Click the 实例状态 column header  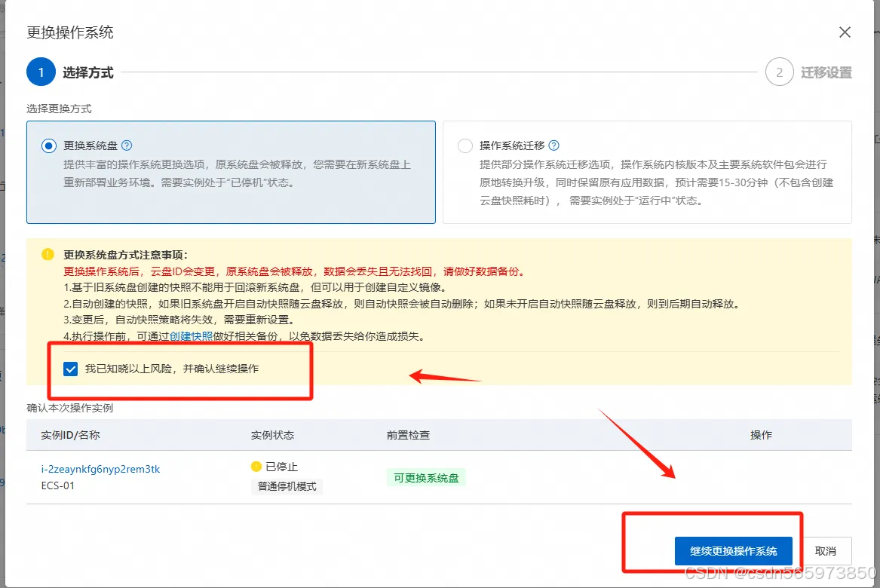point(272,435)
